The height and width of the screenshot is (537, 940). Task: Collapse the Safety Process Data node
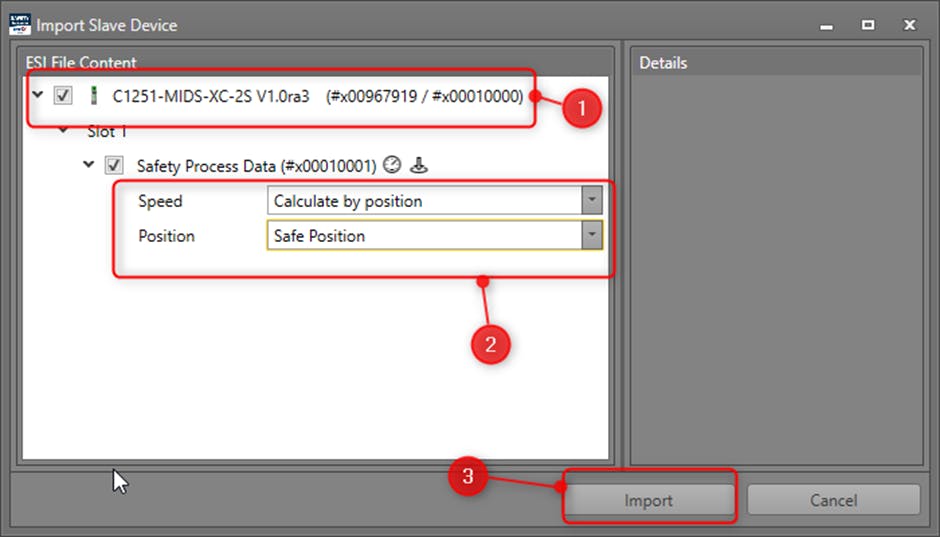(89, 166)
